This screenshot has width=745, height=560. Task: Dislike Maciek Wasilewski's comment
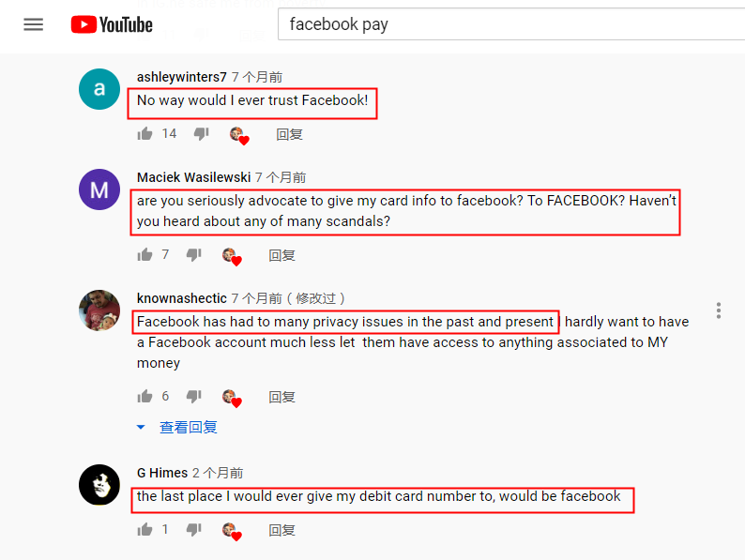(x=194, y=255)
